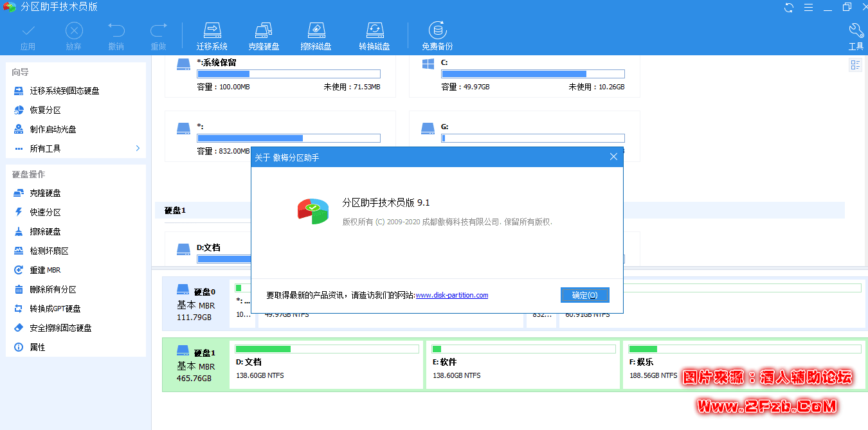The width and height of the screenshot is (868, 430).
Task: Select the 硬盘1 disk header block
Action: point(195,364)
